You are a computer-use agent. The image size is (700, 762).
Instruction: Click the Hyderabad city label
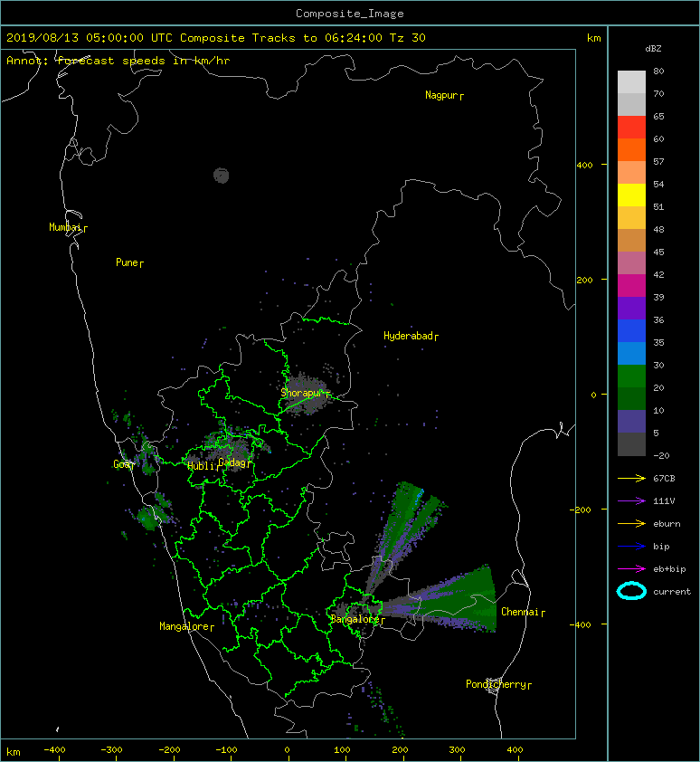[408, 336]
